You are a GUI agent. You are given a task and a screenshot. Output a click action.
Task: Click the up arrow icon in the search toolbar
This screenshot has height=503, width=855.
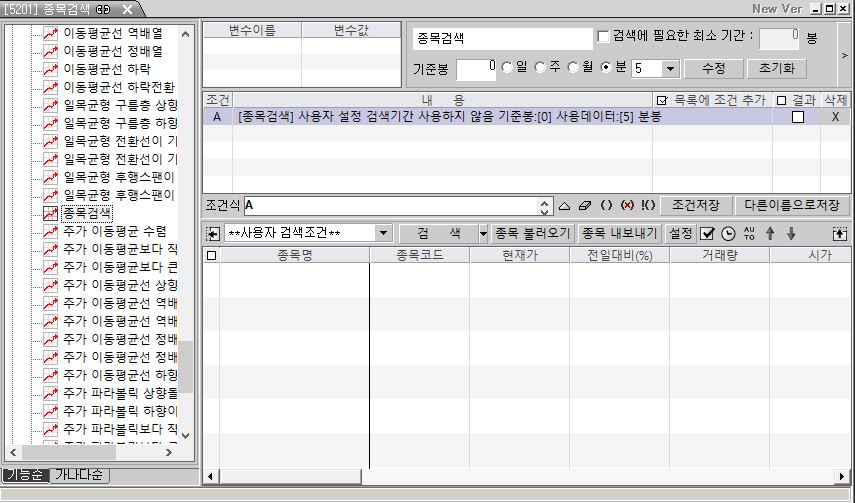(769, 233)
